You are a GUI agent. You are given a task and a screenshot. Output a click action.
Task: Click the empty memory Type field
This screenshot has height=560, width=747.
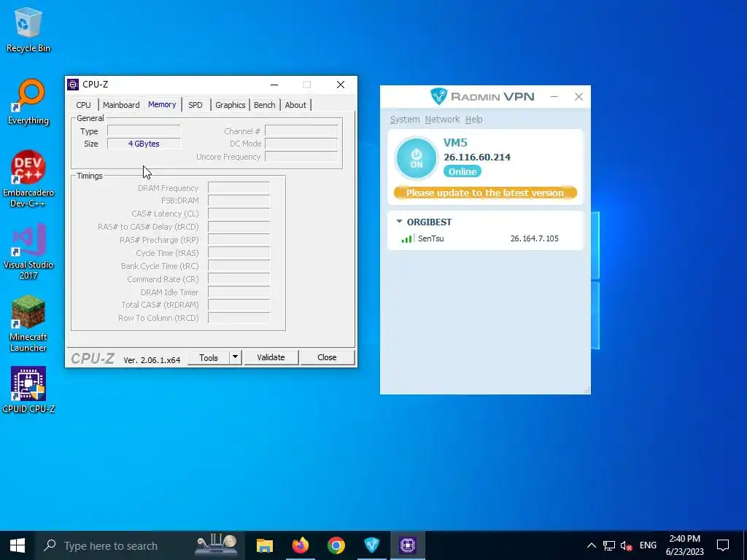144,131
